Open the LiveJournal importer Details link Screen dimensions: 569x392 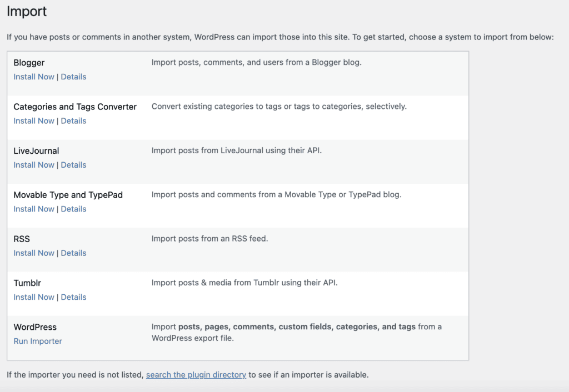(73, 165)
